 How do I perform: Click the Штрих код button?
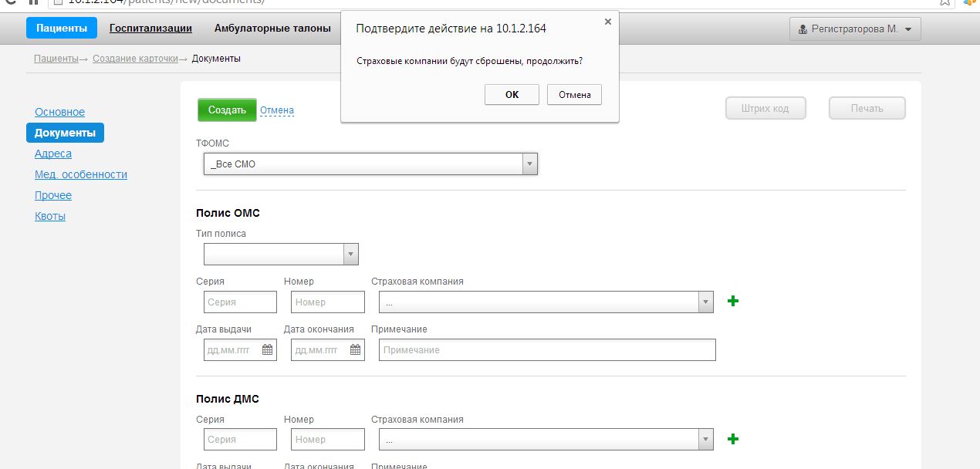click(765, 108)
